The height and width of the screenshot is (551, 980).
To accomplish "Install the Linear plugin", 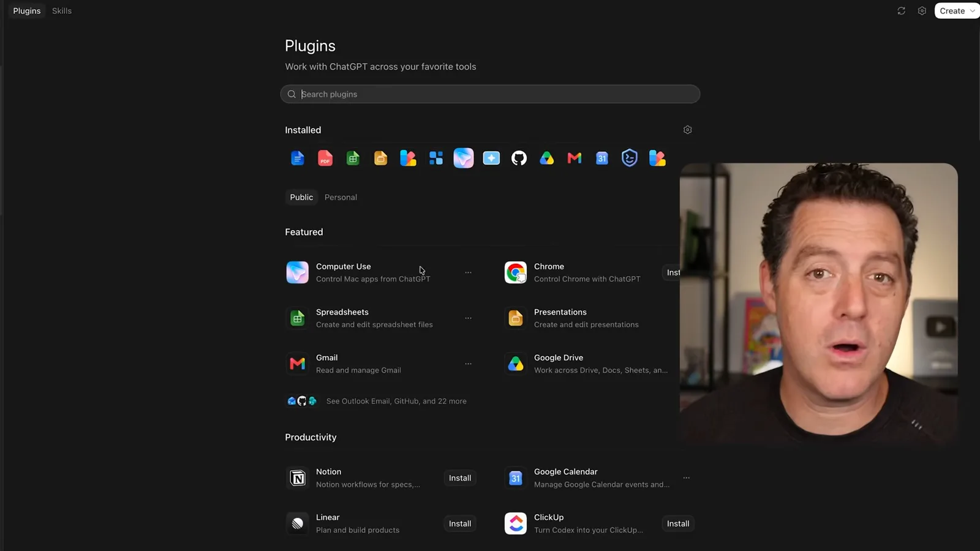I will click(460, 523).
